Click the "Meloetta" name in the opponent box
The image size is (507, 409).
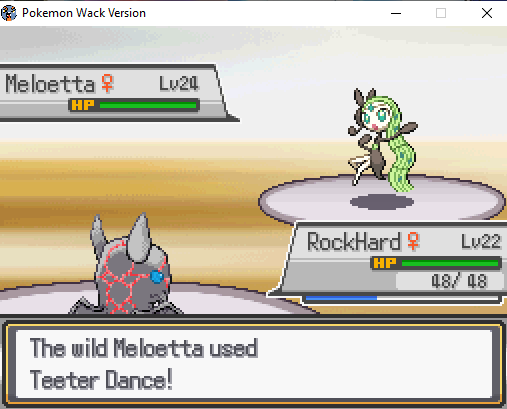(x=50, y=83)
